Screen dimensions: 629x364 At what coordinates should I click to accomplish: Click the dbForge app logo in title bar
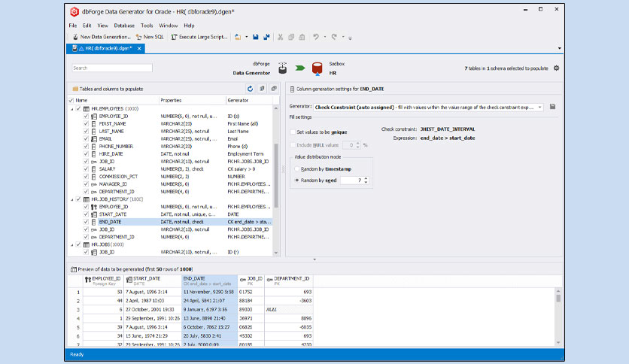74,11
